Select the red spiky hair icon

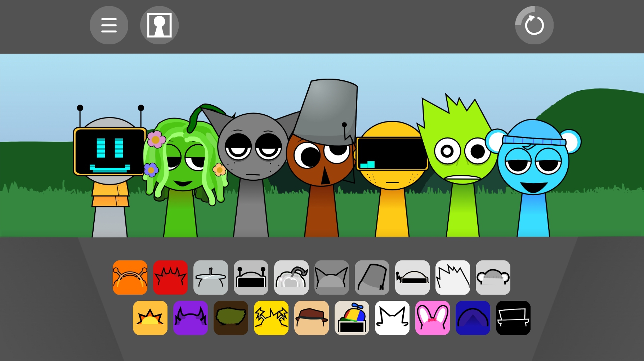[170, 277]
